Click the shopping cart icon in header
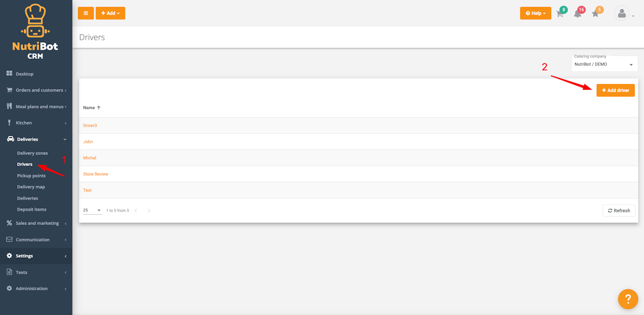The width and height of the screenshot is (644, 315). pos(560,14)
